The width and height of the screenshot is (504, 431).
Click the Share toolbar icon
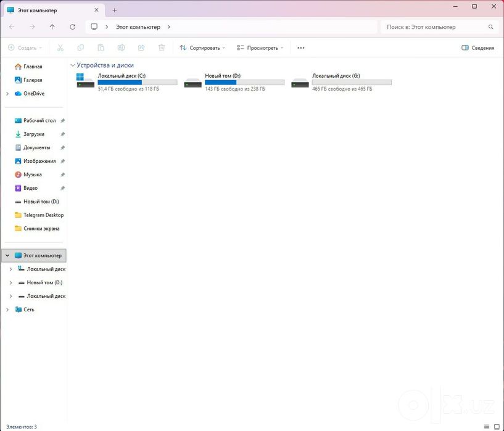(x=141, y=48)
